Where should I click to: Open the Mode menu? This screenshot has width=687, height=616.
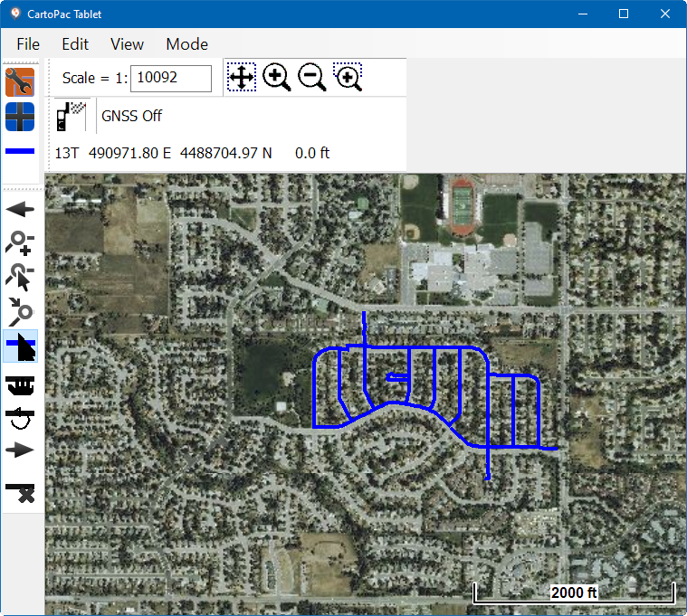tap(186, 44)
